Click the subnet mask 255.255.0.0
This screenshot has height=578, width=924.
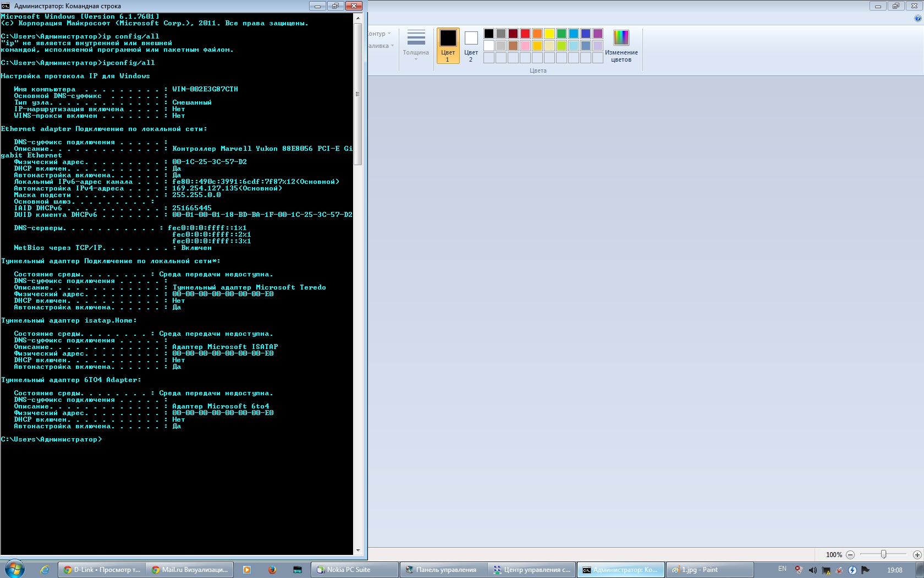[x=196, y=195]
